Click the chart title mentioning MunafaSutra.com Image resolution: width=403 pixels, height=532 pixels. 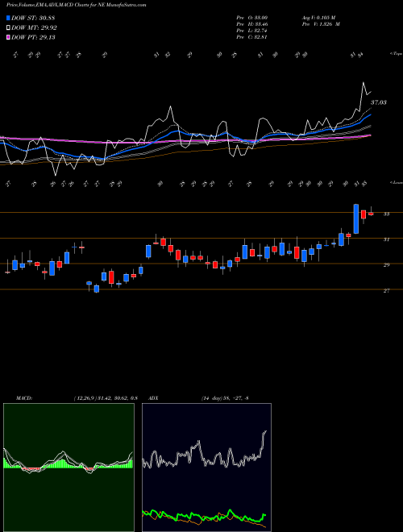point(77,5)
